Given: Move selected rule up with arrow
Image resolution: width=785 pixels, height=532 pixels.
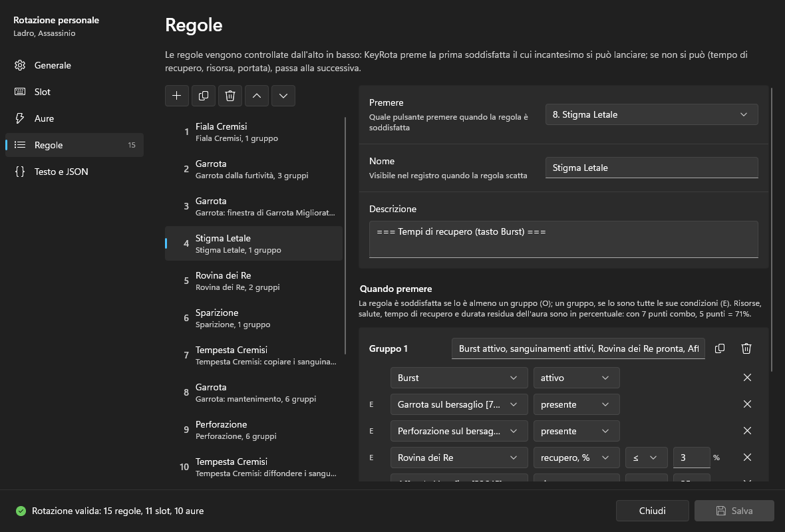Looking at the screenshot, I should [256, 96].
